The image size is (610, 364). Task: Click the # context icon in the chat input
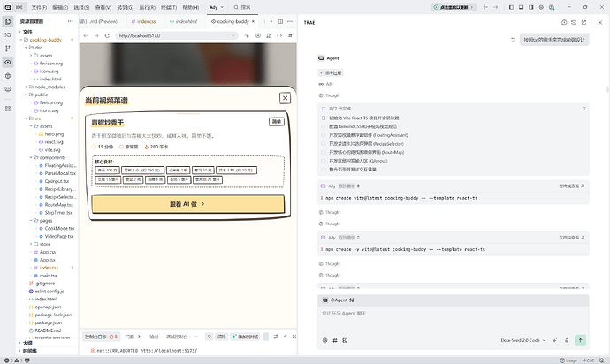pyautogui.click(x=335, y=340)
